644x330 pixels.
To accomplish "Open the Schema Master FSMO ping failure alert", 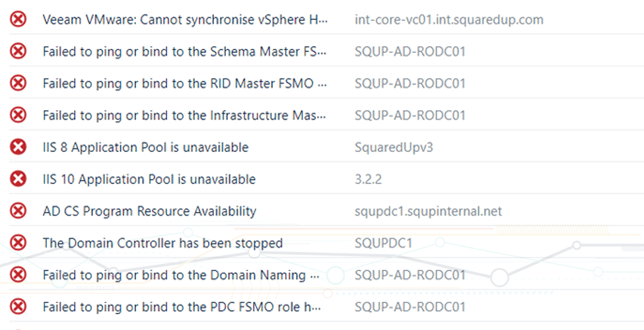I will click(184, 51).
